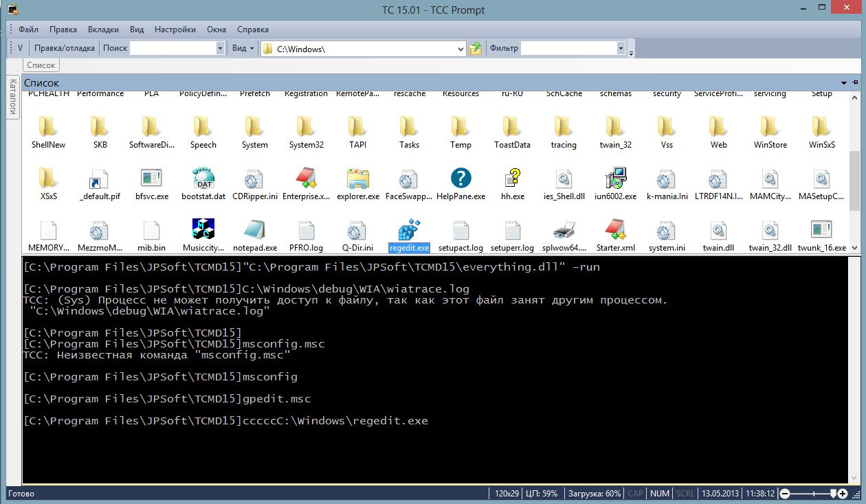866x504 pixels.
Task: Open the Файл menu
Action: pyautogui.click(x=28, y=30)
